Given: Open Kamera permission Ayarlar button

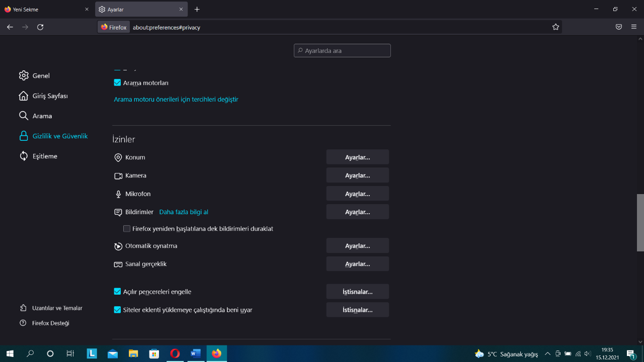Looking at the screenshot, I should 358,175.
